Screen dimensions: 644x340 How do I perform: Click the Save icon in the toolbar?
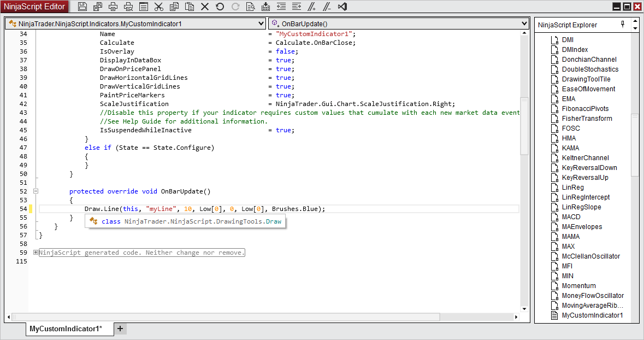82,7
